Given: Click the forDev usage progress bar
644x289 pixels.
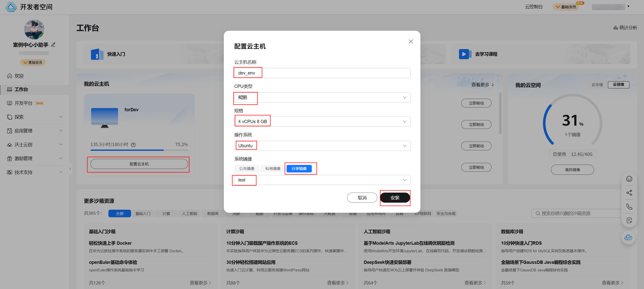Looking at the screenshot, I should coord(139,150).
